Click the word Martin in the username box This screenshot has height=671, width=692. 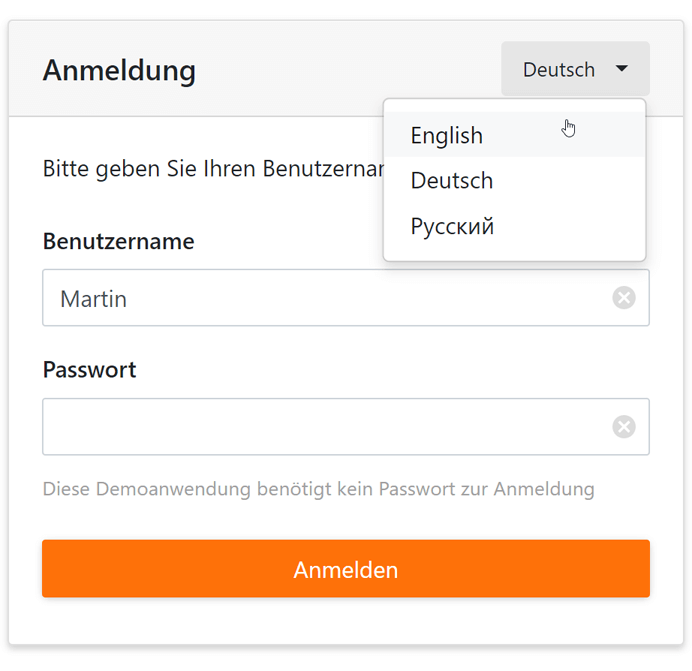coord(93,299)
